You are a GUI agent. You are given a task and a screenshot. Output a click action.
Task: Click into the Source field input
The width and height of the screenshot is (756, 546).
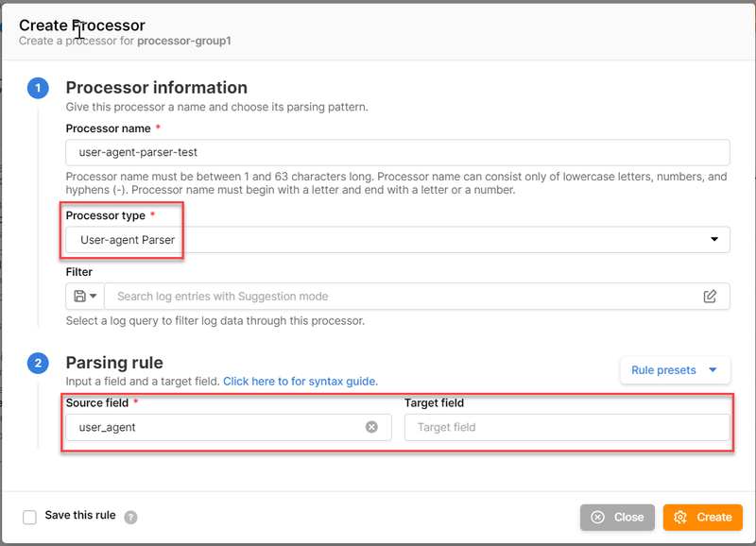[x=217, y=427]
